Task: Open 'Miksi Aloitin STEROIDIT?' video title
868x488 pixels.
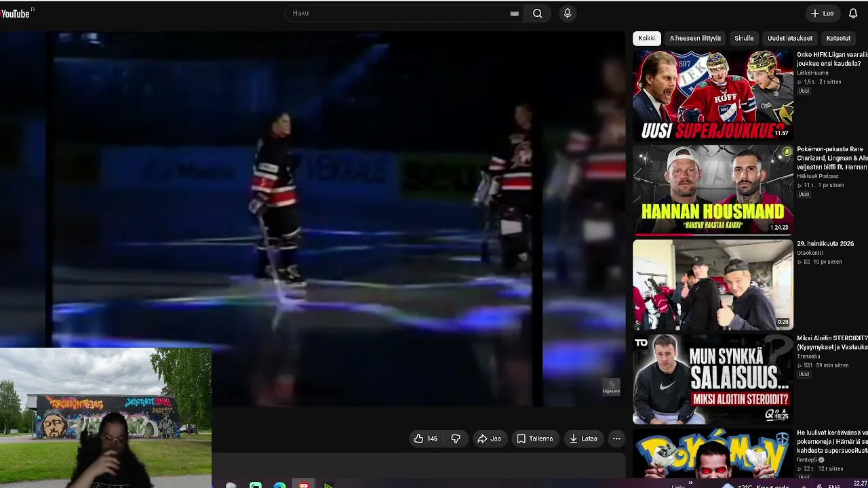Action: 832,343
